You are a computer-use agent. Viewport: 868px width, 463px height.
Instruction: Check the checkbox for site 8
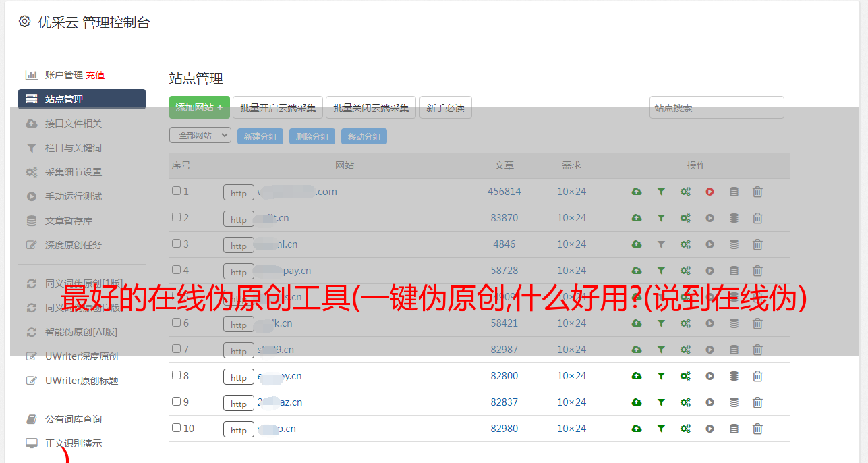point(176,375)
